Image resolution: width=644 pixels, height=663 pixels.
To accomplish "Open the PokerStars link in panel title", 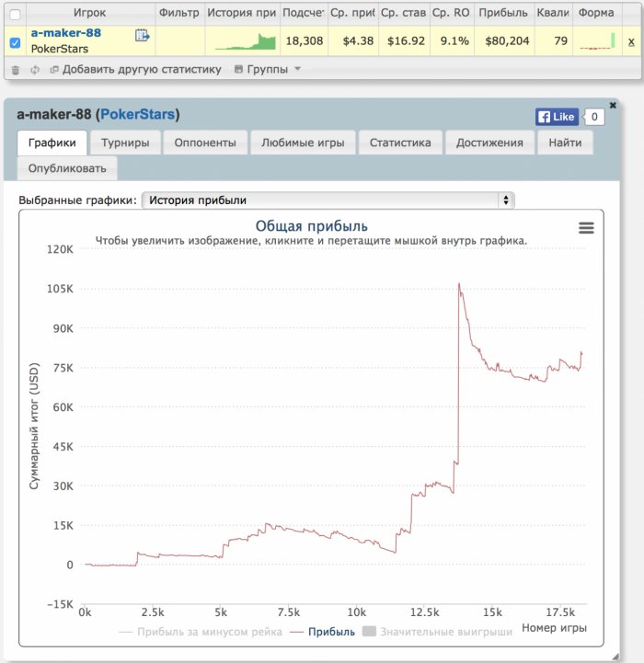I will point(137,114).
